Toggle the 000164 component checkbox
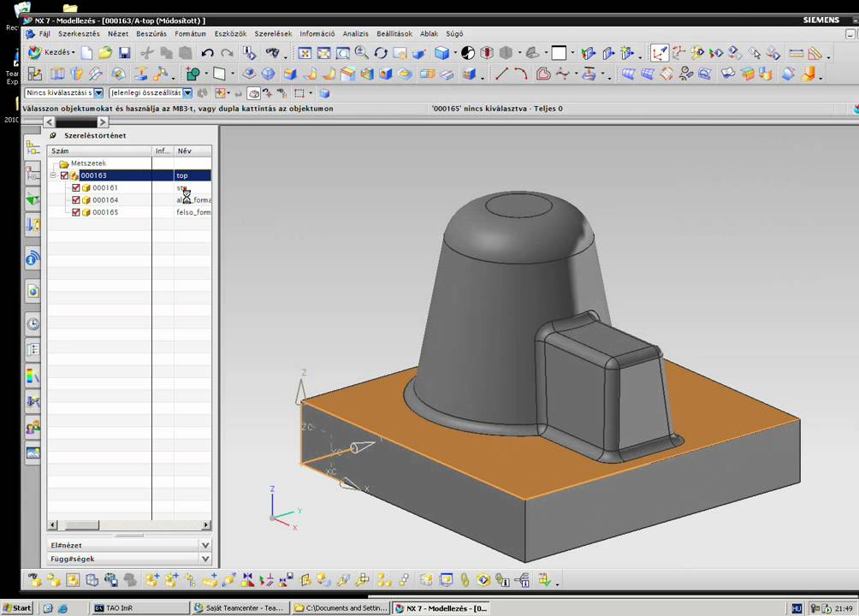859x616 pixels. click(x=76, y=200)
